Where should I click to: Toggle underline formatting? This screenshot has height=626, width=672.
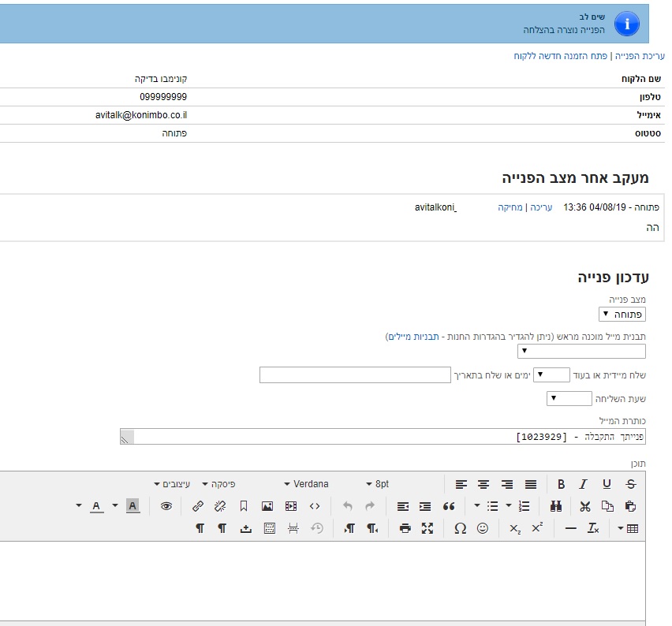click(607, 484)
